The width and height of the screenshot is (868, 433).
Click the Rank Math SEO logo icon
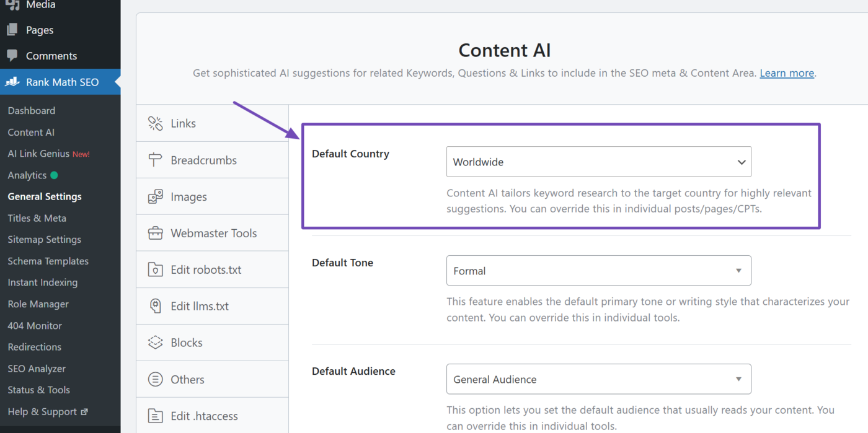click(12, 82)
